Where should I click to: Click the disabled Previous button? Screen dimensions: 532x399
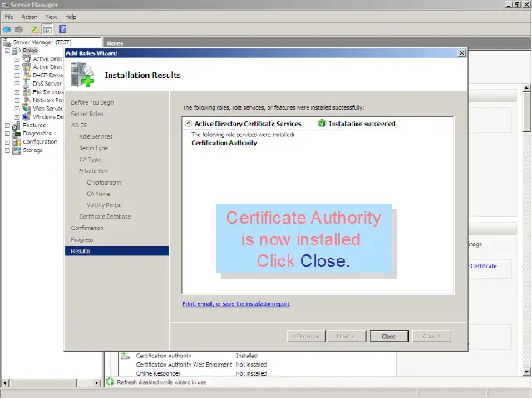click(x=306, y=336)
